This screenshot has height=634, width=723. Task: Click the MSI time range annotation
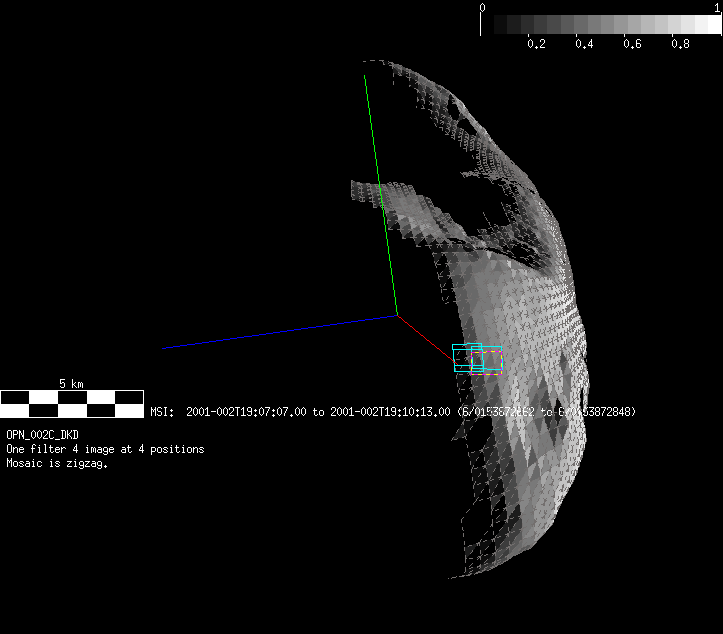pyautogui.click(x=392, y=412)
